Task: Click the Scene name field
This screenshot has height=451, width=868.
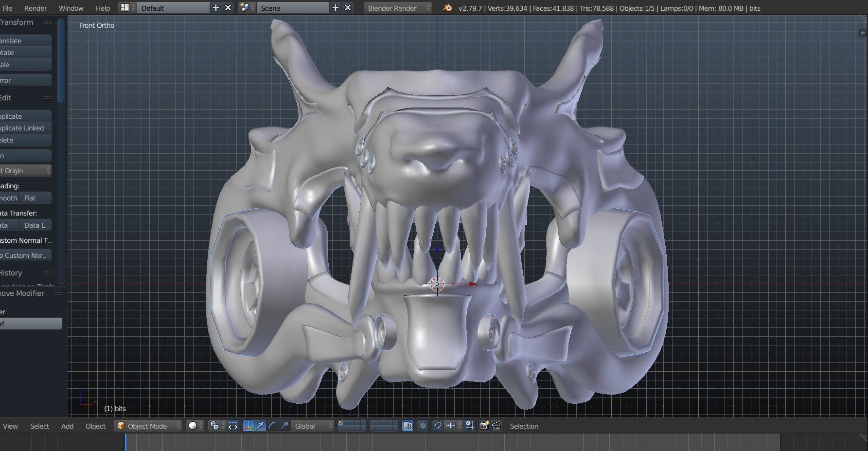Action: click(x=293, y=8)
